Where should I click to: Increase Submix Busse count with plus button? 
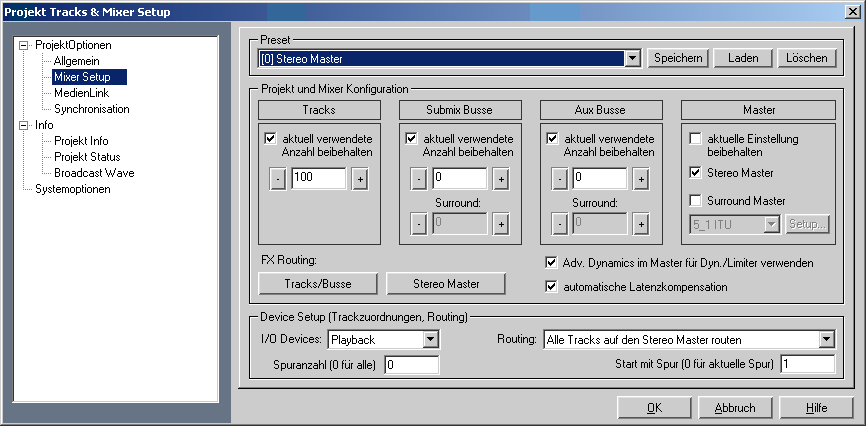[500, 179]
